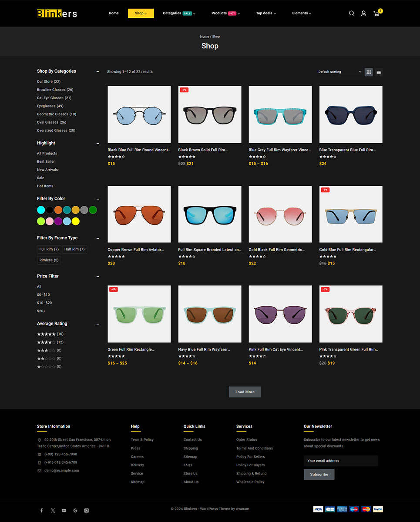
Task: Collapse the Shop By Categories section
Action: (x=97, y=72)
